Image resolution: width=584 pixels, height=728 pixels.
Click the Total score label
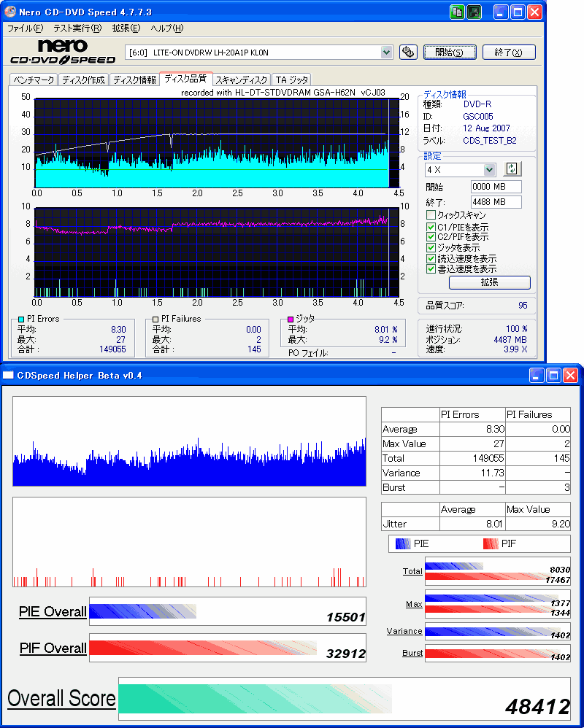412,571
